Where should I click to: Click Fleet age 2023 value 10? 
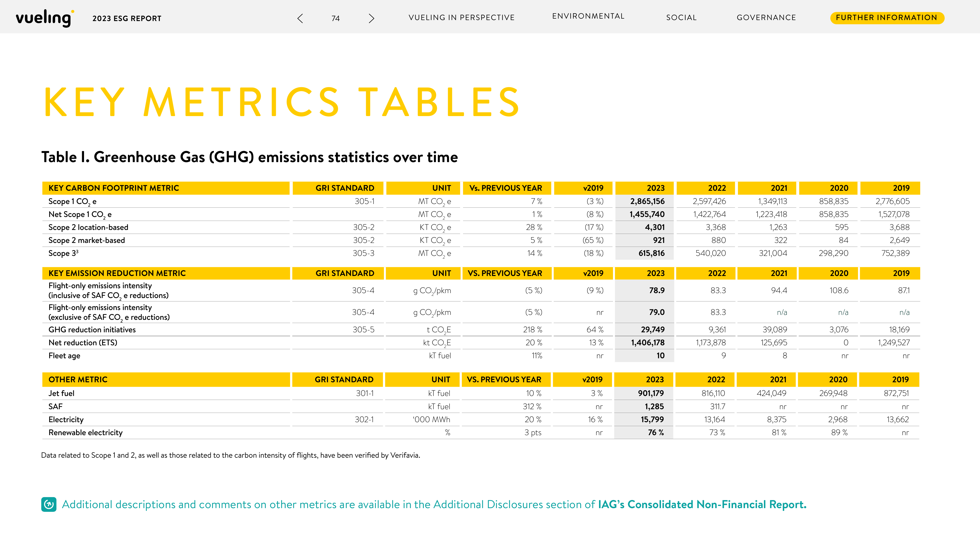pos(661,356)
